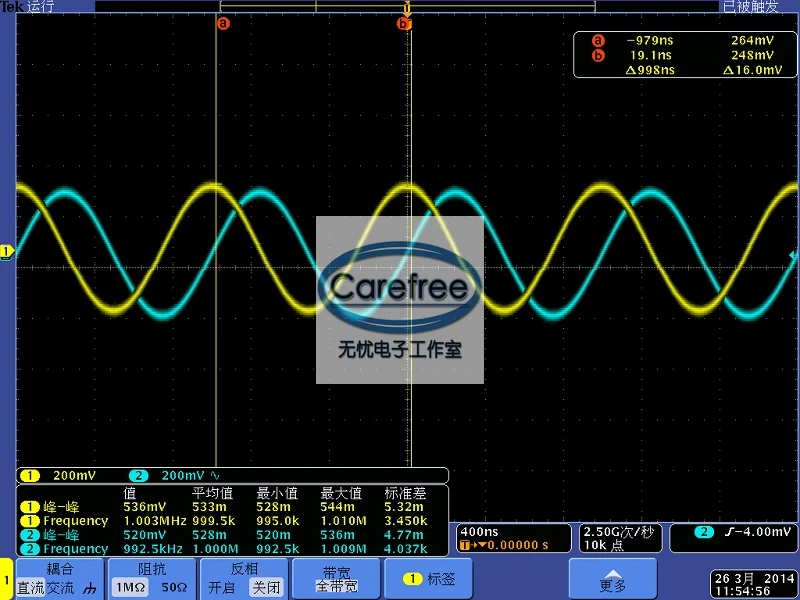800x600 pixels.
Task: Click trigger source channel 2 badge
Action: click(704, 532)
